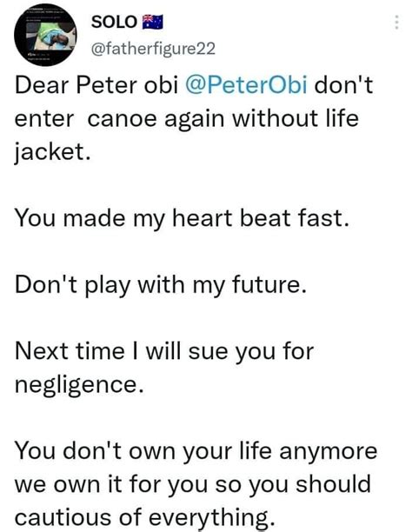Image resolution: width=412 pixels, height=532 pixels.
Task: Click the sentence 'Don't play with my future.'
Action: pyautogui.click(x=161, y=284)
